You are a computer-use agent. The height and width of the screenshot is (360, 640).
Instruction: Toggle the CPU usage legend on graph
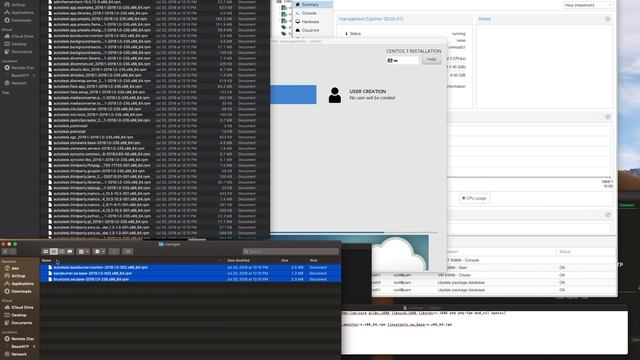[x=474, y=198]
